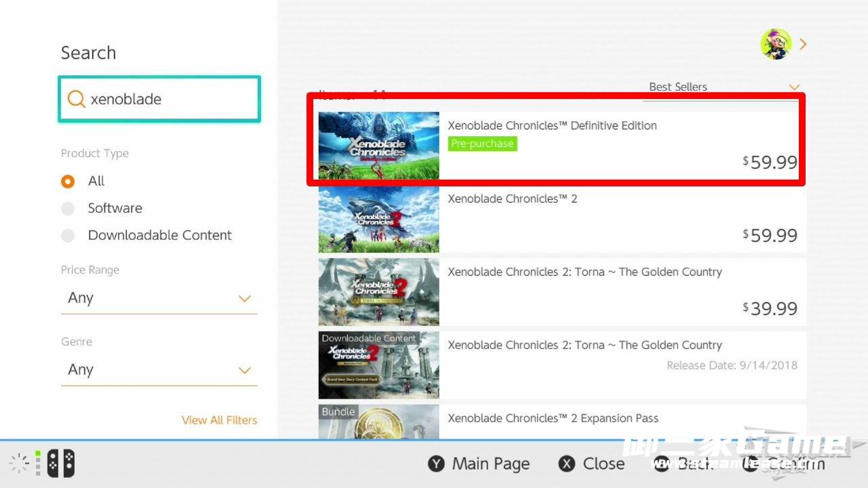Viewport: 868px width, 488px height.
Task: Open Xenoblade Chronicles Definitive Edition thumbnail
Action: (378, 146)
